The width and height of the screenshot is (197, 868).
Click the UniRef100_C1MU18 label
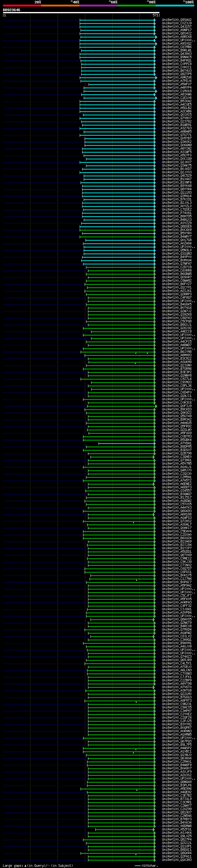click(177, 91)
